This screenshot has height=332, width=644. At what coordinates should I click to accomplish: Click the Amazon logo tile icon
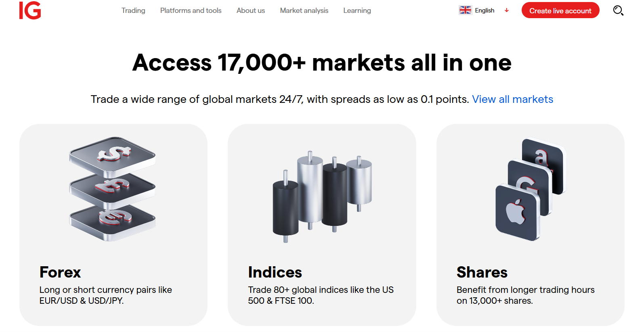pyautogui.click(x=543, y=165)
